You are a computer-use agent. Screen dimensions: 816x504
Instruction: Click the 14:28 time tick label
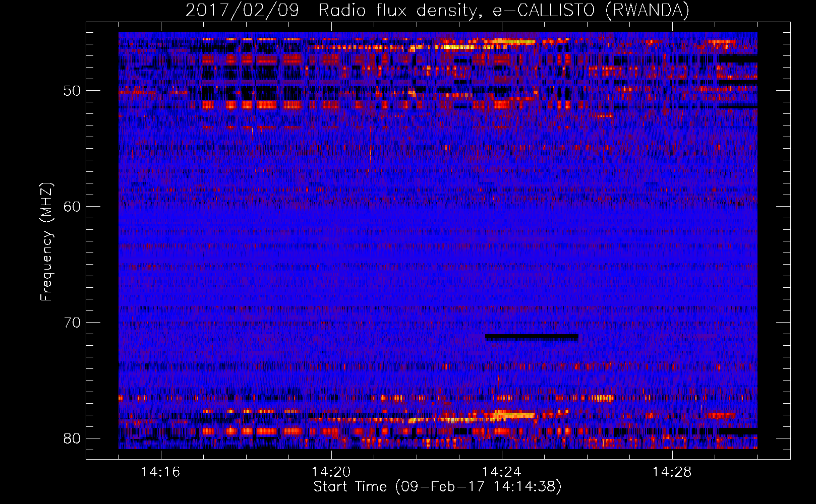click(x=672, y=472)
